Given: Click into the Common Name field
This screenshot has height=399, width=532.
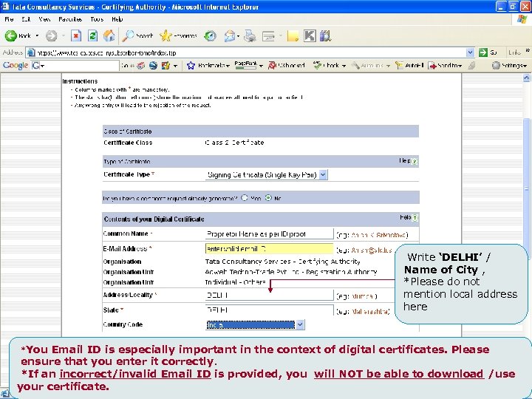Looking at the screenshot, I should (x=269, y=234).
